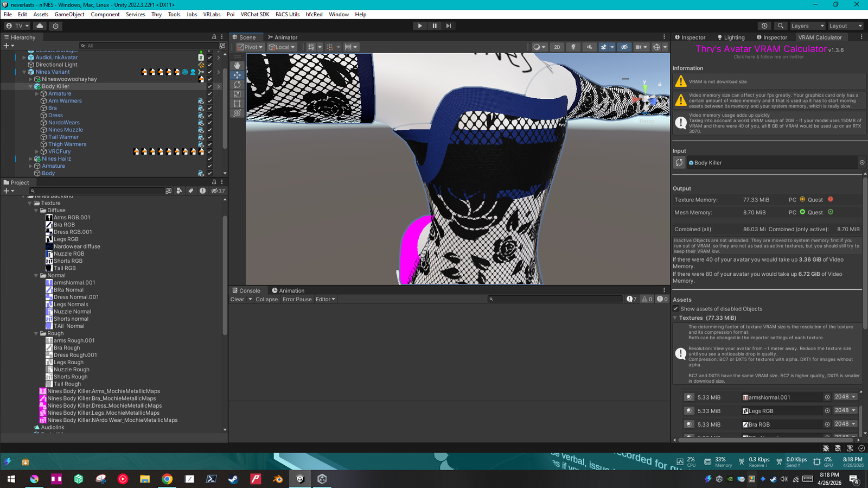Click the Pause button
This screenshot has height=488, width=868.
[x=434, y=26]
